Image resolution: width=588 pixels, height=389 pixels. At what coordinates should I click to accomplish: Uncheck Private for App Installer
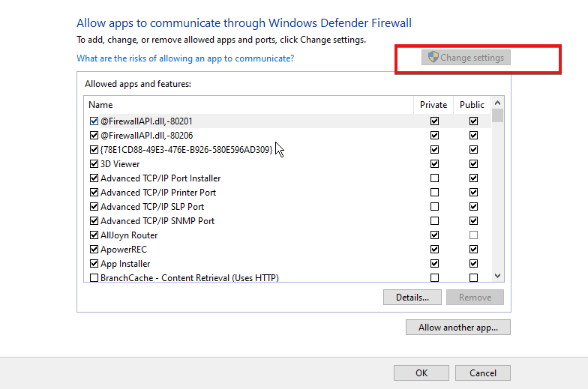[x=434, y=264]
